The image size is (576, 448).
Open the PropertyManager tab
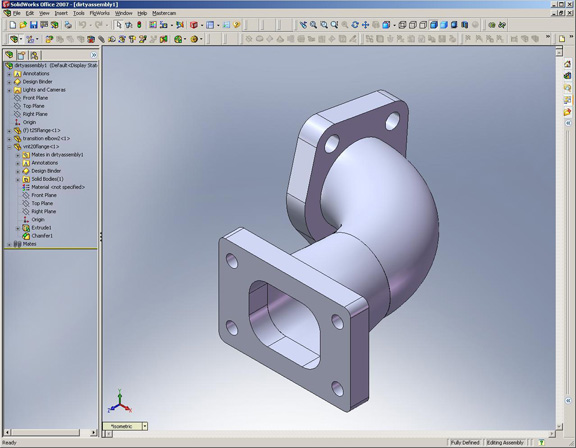point(22,55)
